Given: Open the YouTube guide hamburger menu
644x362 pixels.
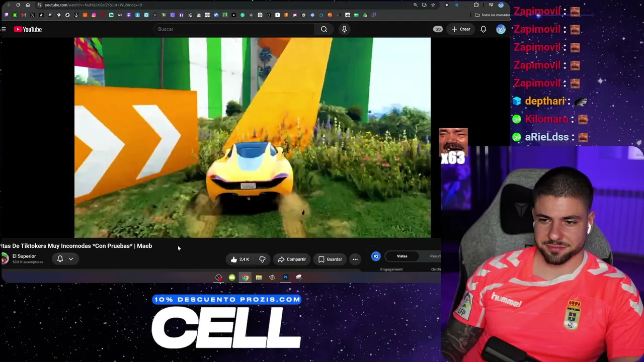Looking at the screenshot, I should pyautogui.click(x=4, y=29).
